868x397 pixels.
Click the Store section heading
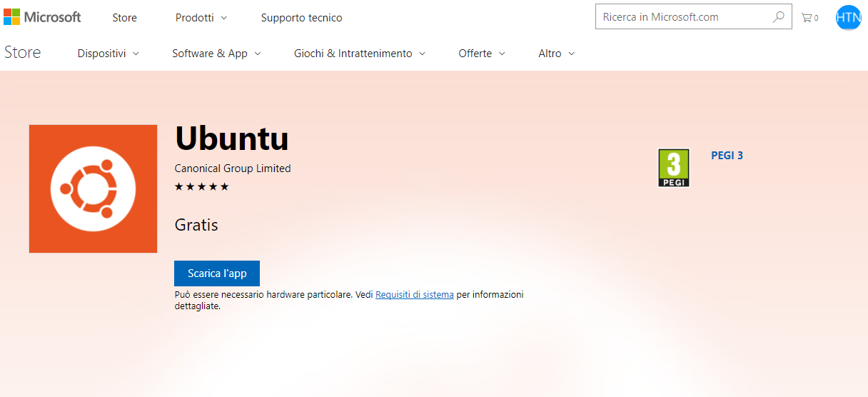coord(23,52)
